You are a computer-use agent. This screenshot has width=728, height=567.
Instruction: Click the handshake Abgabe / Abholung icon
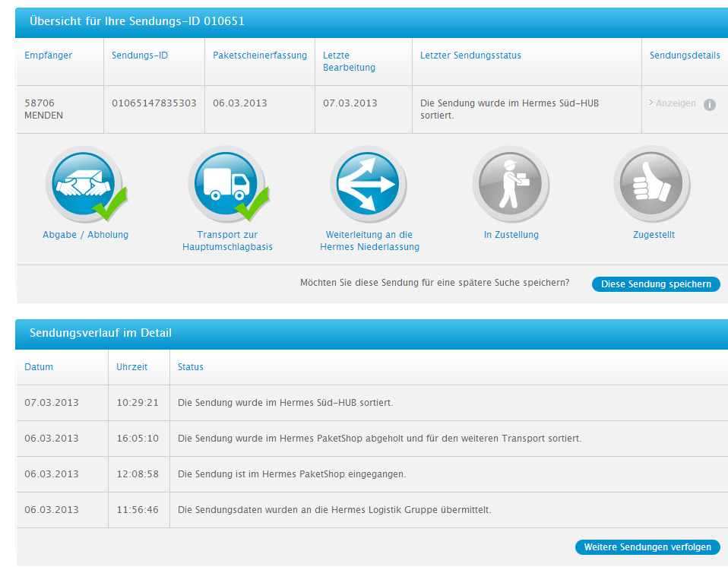pyautogui.click(x=84, y=184)
